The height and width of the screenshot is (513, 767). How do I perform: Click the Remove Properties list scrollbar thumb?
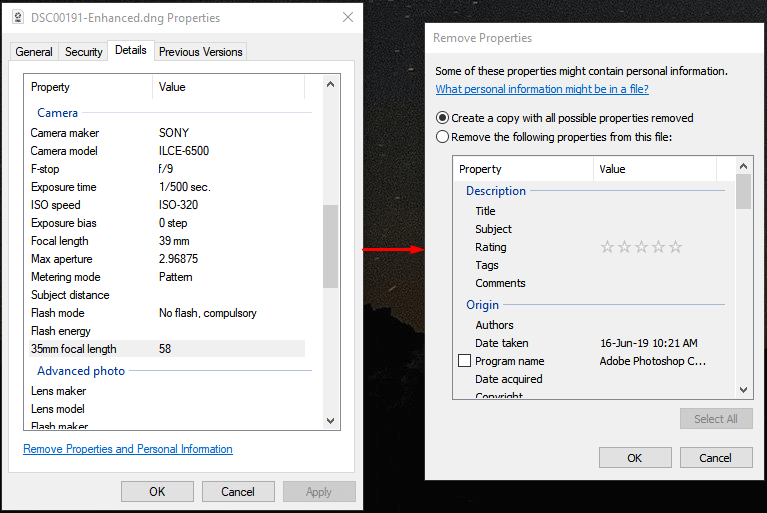(x=744, y=192)
